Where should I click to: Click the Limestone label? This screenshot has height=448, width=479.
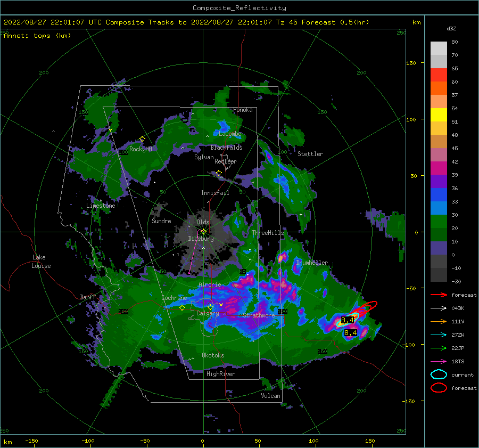click(101, 206)
